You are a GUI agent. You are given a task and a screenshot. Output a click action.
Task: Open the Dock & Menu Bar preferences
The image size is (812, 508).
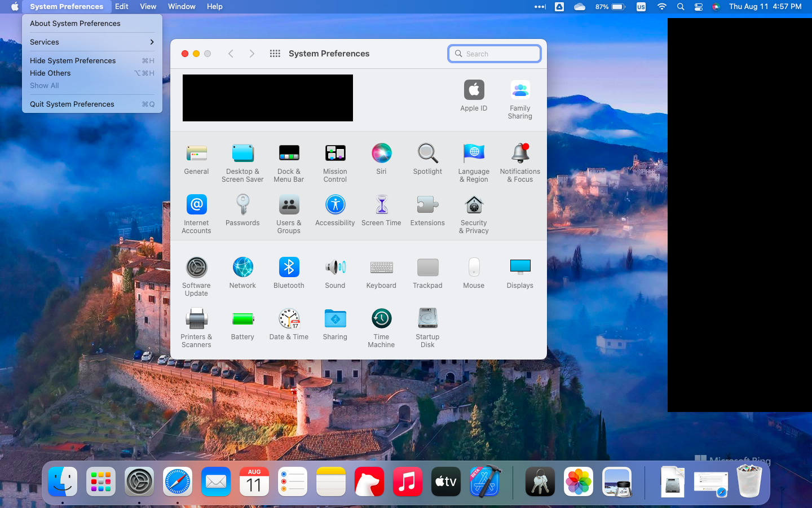coord(289,154)
